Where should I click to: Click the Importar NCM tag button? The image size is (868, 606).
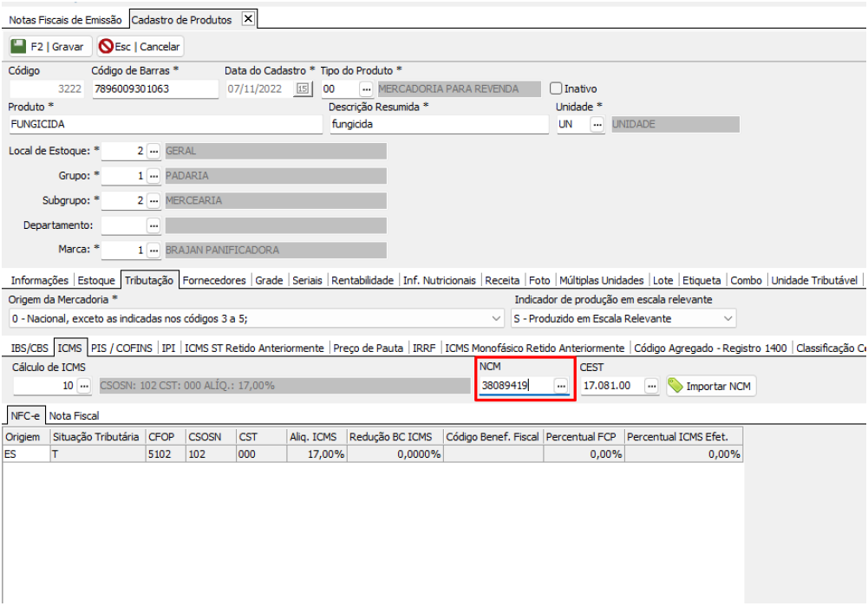coord(711,386)
